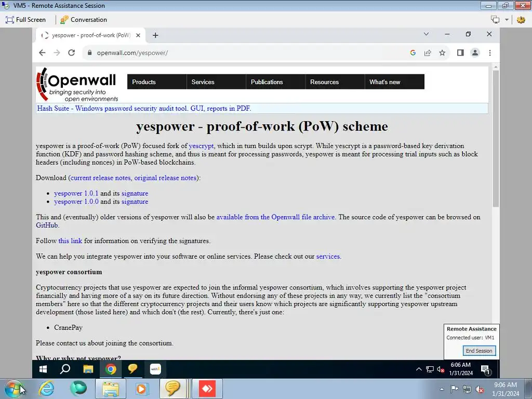Image resolution: width=532 pixels, height=399 pixels.
Task: Click remote tray muted speaker icon
Action: pyautogui.click(x=441, y=369)
